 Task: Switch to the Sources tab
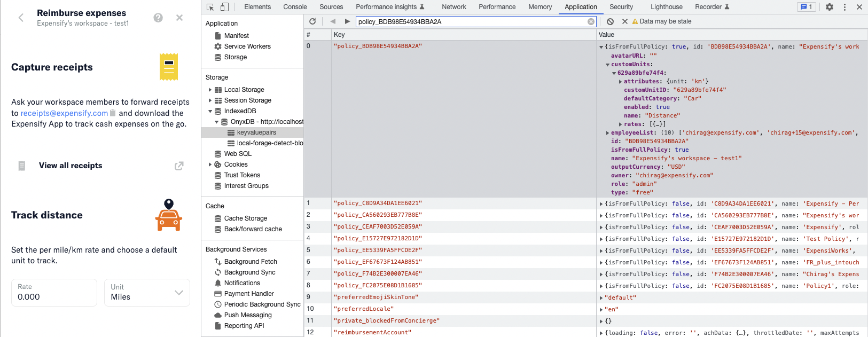tap(331, 7)
